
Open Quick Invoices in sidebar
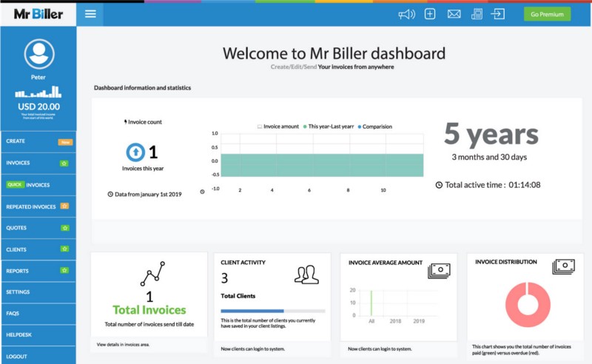(x=38, y=185)
